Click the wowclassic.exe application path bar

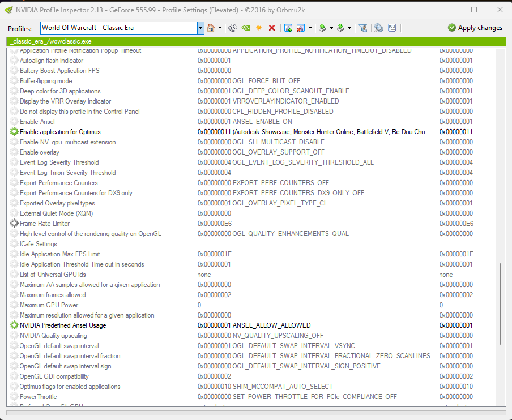pos(255,41)
